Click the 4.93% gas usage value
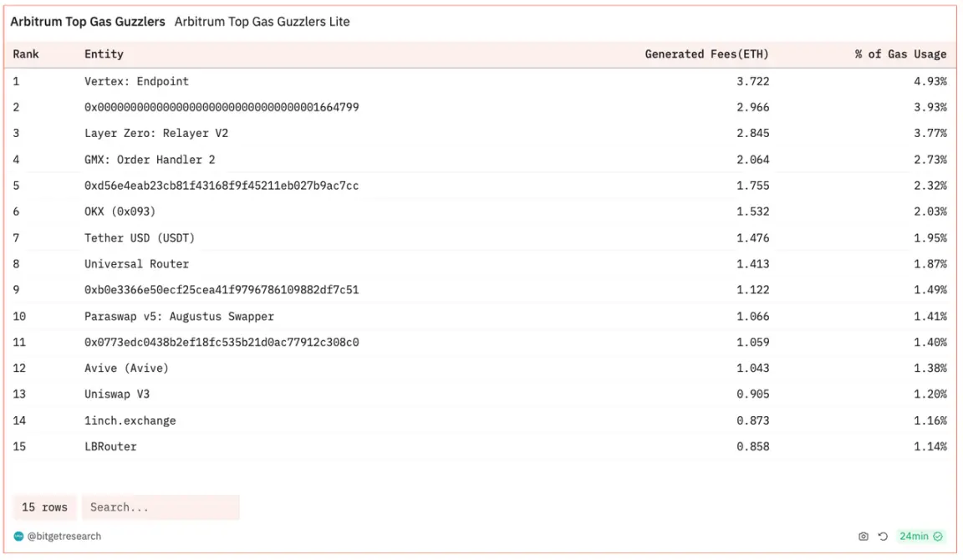The image size is (963, 560). [930, 81]
